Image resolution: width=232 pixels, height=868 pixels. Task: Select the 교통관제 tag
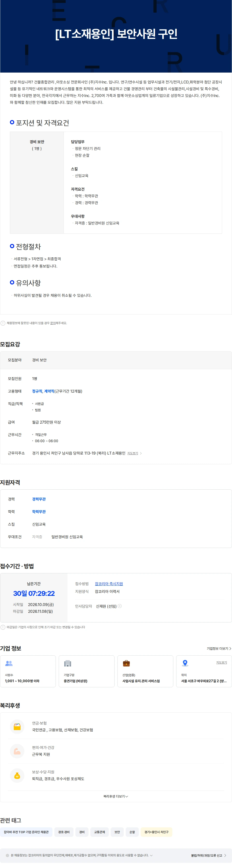[99, 832]
